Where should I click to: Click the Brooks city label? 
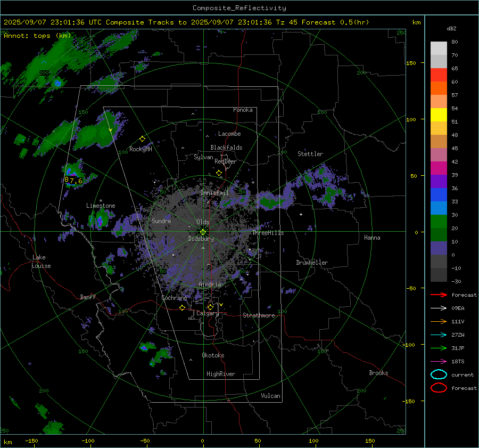coord(378,373)
